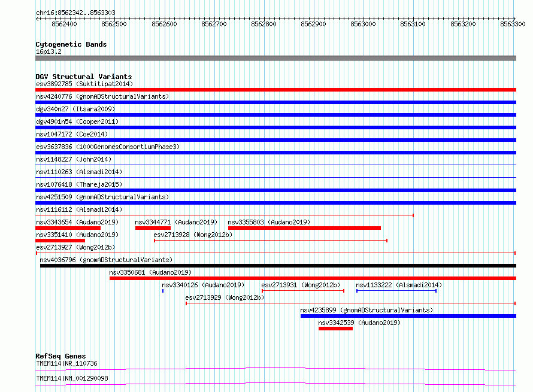This screenshot has width=533, height=392.
Task: Select the nsv3343654 (Audano2019) red bar
Action: click(x=68, y=228)
